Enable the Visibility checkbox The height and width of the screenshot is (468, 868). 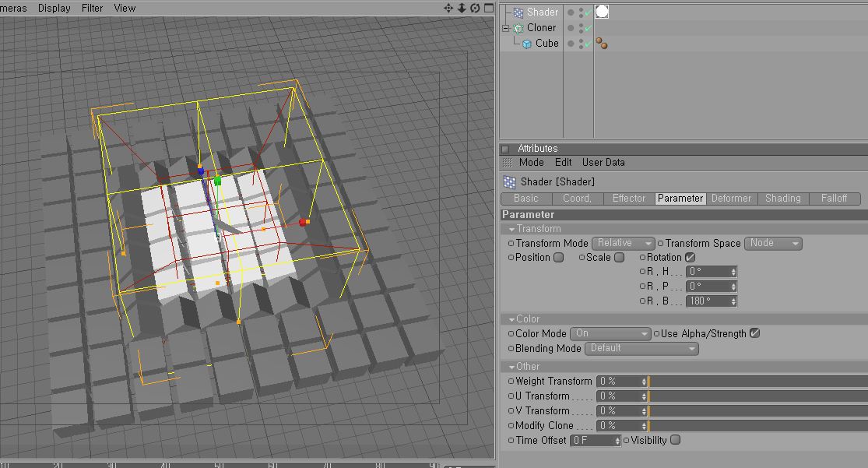[676, 440]
